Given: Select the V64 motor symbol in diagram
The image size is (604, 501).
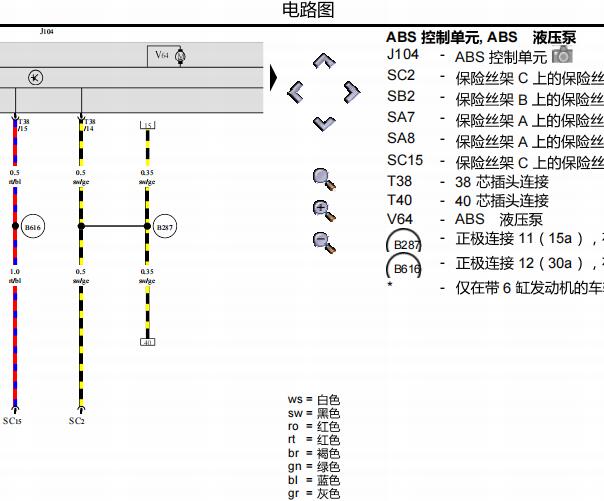Looking at the screenshot, I should point(180,56).
